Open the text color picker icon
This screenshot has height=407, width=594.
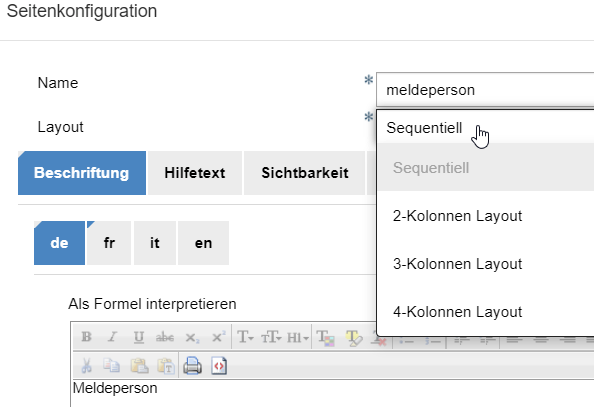pyautogui.click(x=325, y=337)
